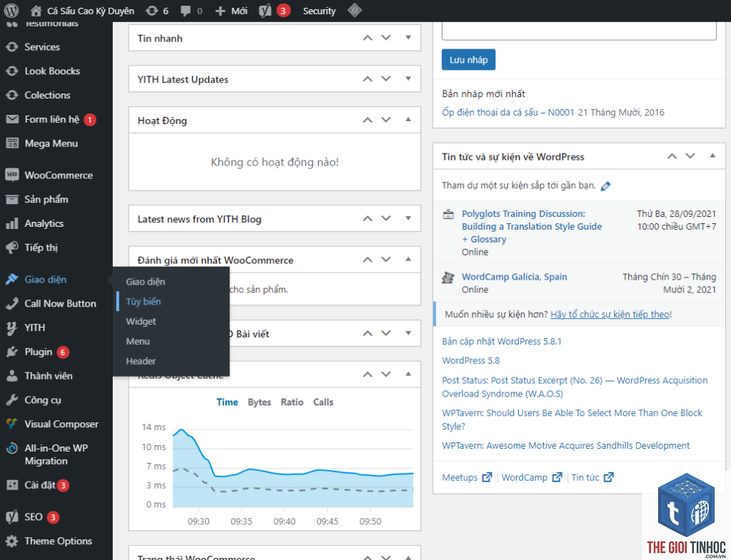
Task: Expand Latest news from YITH Blog panel
Action: pyautogui.click(x=408, y=218)
